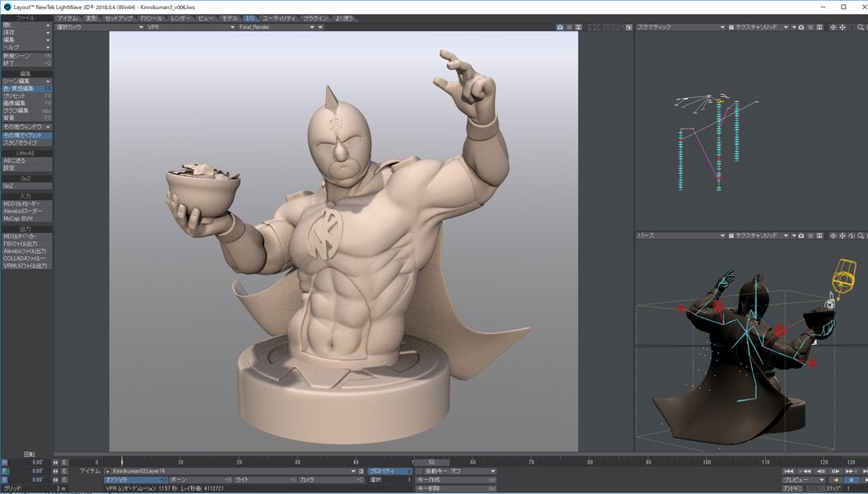Click list icon in パース viewport header
868x494 pixels.
pyautogui.click(x=810, y=235)
